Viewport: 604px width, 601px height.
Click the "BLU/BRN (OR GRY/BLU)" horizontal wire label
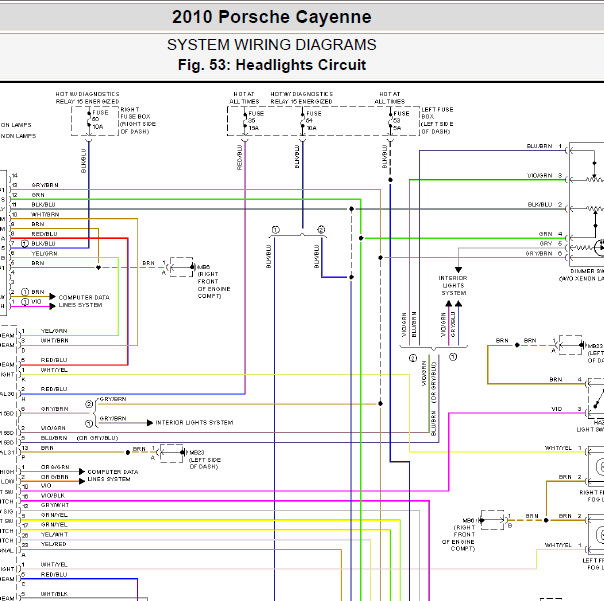[79, 438]
